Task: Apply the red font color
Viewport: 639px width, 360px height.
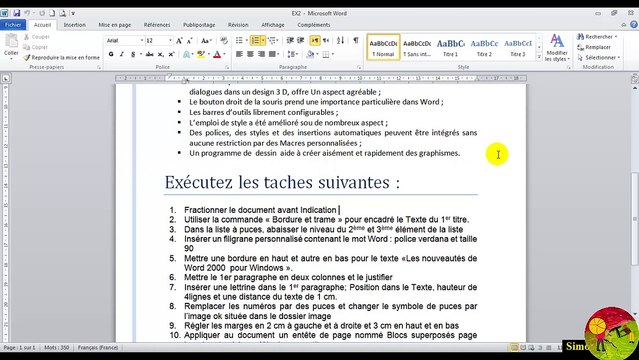Action: 217,54
